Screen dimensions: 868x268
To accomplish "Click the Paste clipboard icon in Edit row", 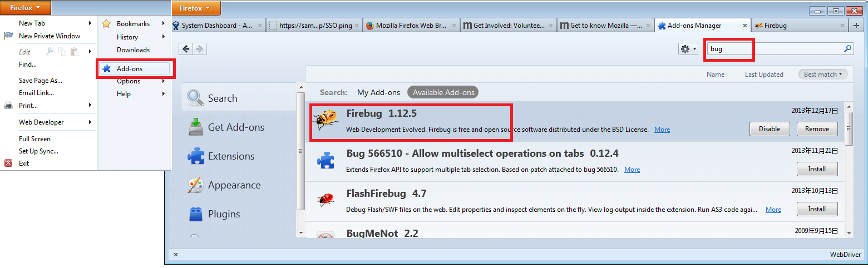I will [74, 52].
